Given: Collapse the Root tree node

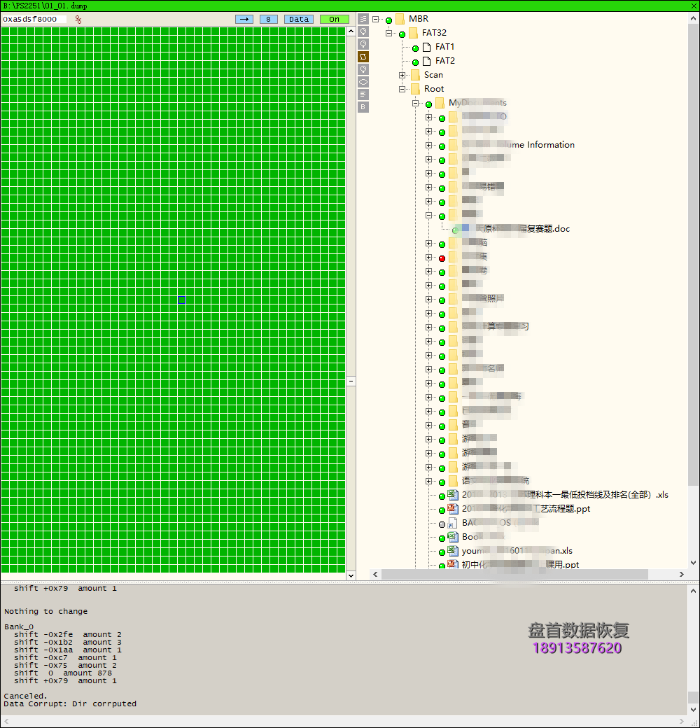Looking at the screenshot, I should pyautogui.click(x=402, y=89).
